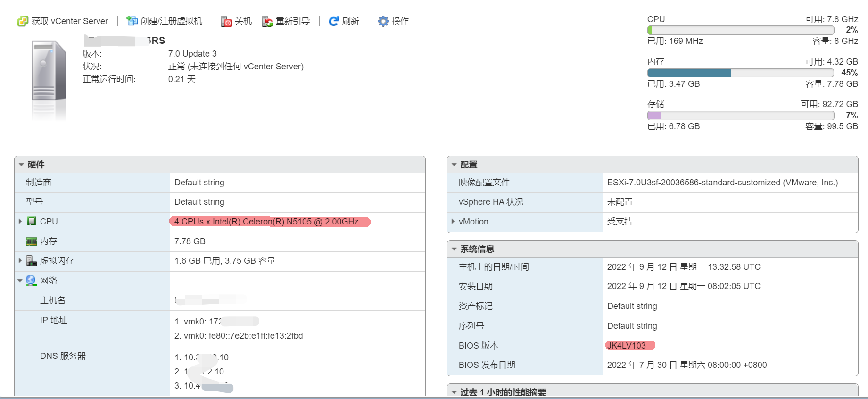Collapse the 过去 1 小时的性能摘要 panel
The height and width of the screenshot is (399, 868).
(x=454, y=392)
